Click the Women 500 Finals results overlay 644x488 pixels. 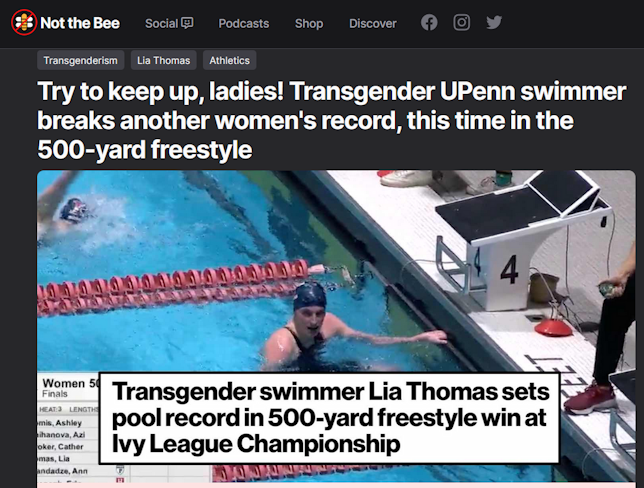pyautogui.click(x=69, y=427)
